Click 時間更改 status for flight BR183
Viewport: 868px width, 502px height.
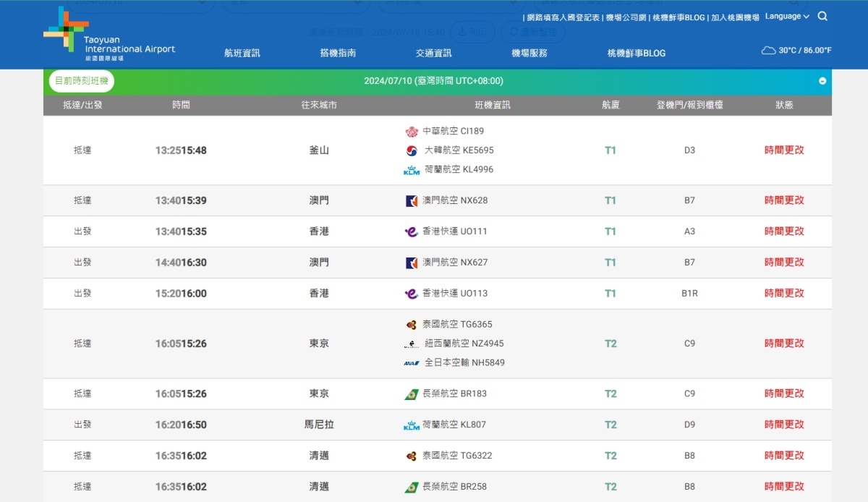[784, 394]
